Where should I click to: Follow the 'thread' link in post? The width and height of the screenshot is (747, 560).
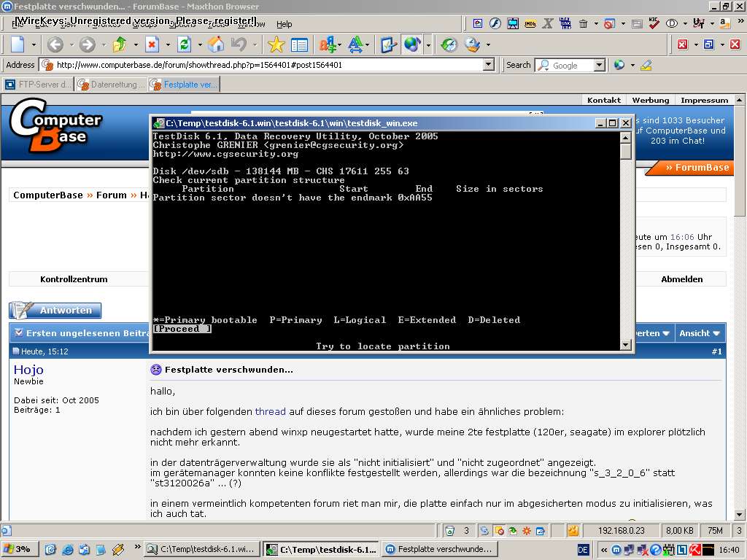(x=270, y=411)
